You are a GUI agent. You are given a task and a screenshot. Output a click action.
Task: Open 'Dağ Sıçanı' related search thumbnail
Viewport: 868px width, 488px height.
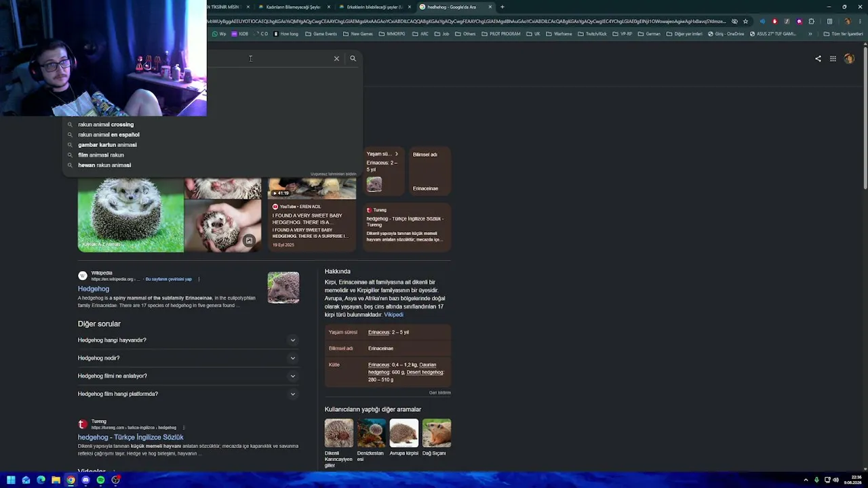[436, 433]
